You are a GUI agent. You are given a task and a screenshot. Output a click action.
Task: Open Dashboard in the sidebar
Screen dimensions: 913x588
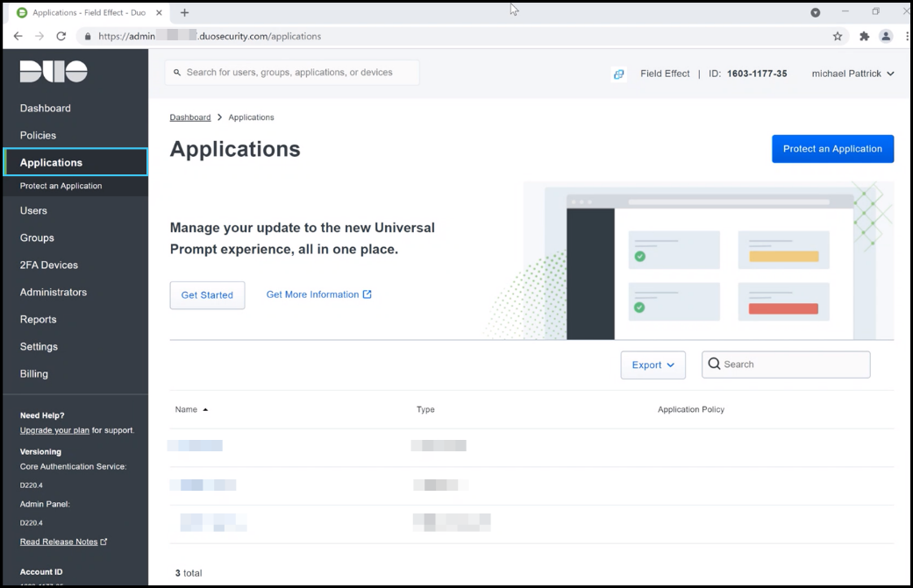pyautogui.click(x=46, y=108)
